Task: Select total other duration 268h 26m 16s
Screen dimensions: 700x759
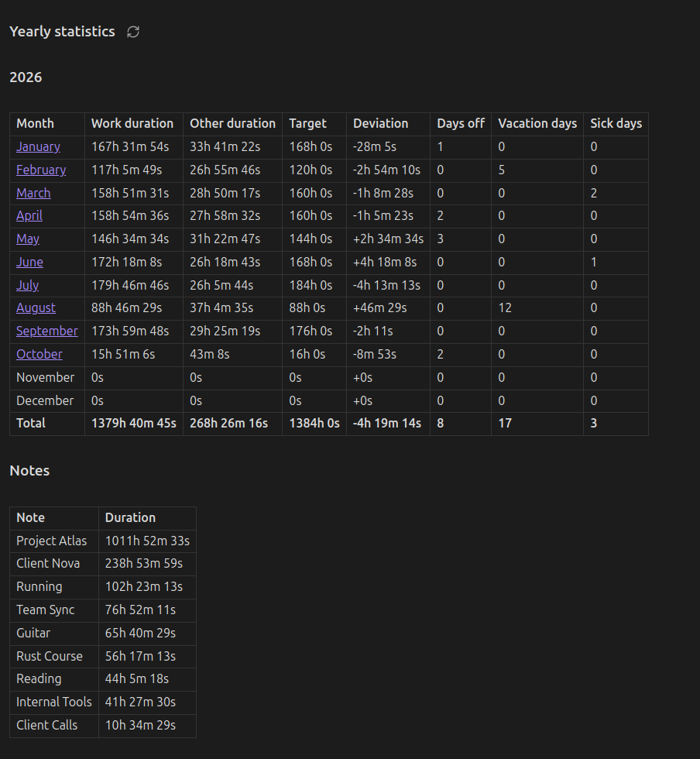Action: tap(228, 424)
